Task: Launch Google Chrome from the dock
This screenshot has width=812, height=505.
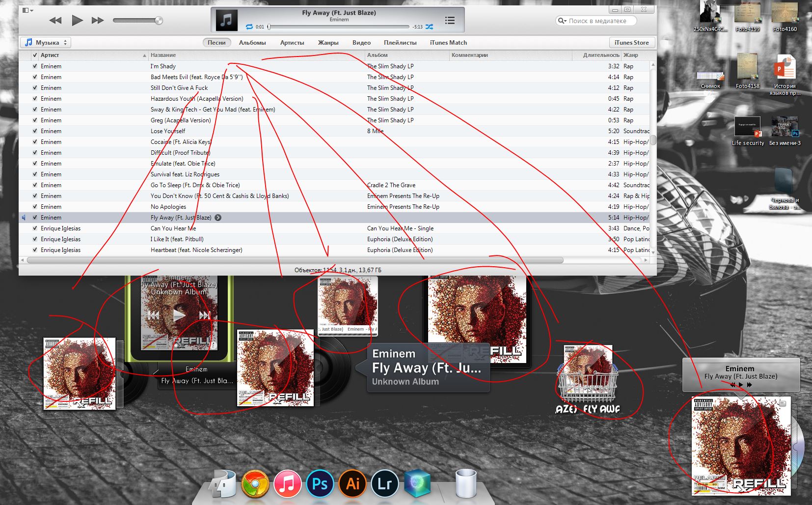Action: click(255, 484)
